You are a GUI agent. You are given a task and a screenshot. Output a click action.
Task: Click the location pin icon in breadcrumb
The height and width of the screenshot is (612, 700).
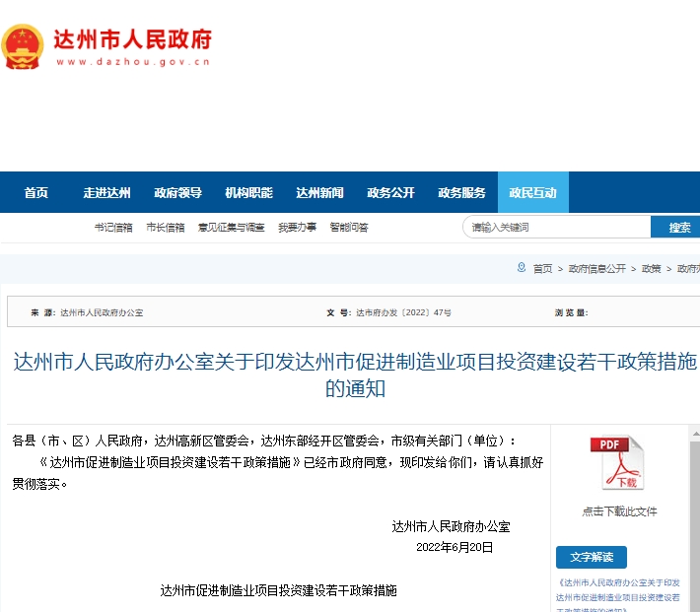click(x=522, y=268)
